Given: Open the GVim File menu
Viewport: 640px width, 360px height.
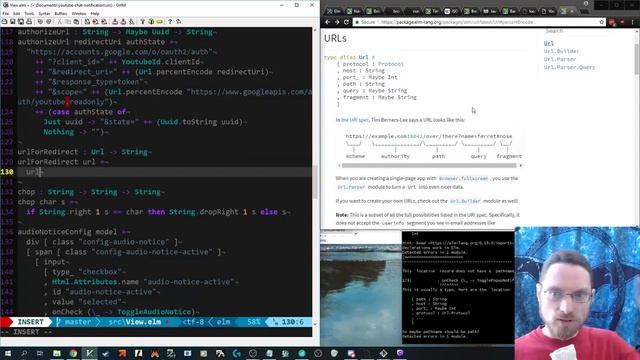Looking at the screenshot, I should pyautogui.click(x=5, y=13).
